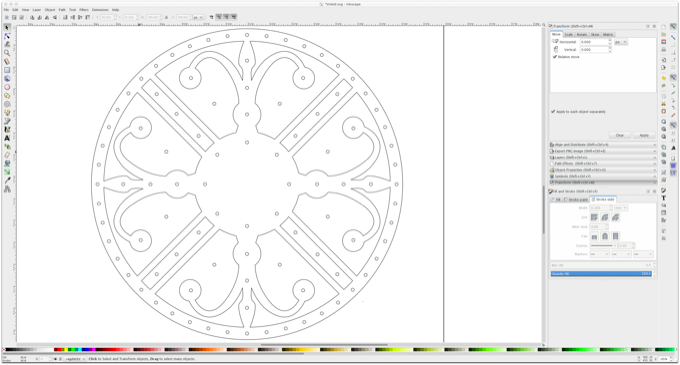
Task: Click the Save document icon
Action: 664,42
